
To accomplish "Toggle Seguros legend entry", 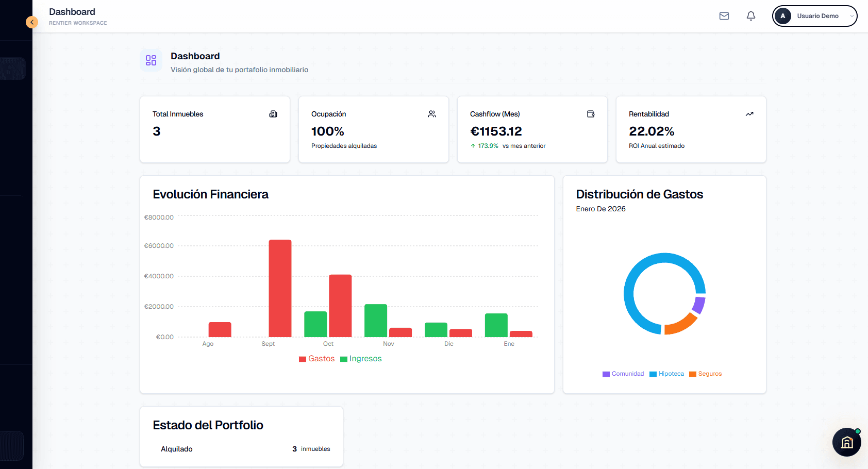I will click(x=706, y=374).
